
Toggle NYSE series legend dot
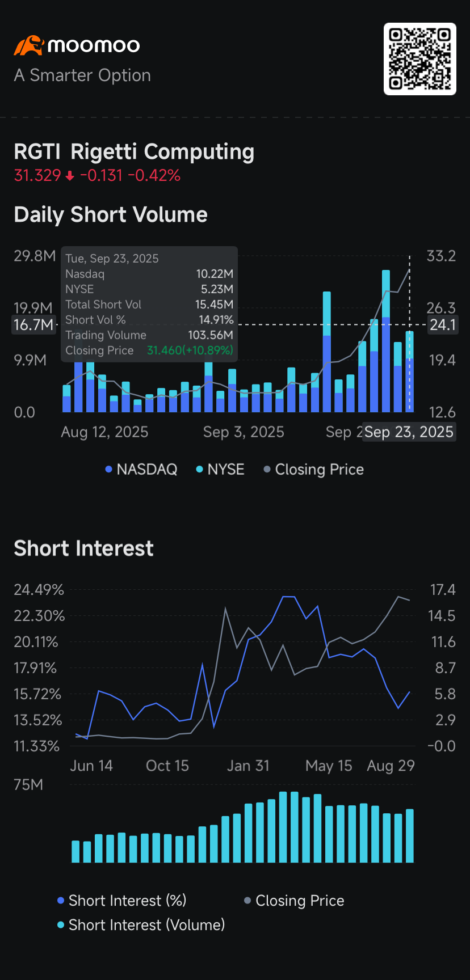tap(199, 470)
